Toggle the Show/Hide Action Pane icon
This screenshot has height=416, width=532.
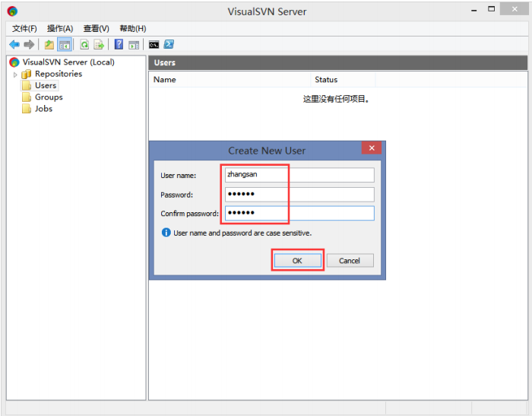coord(134,44)
